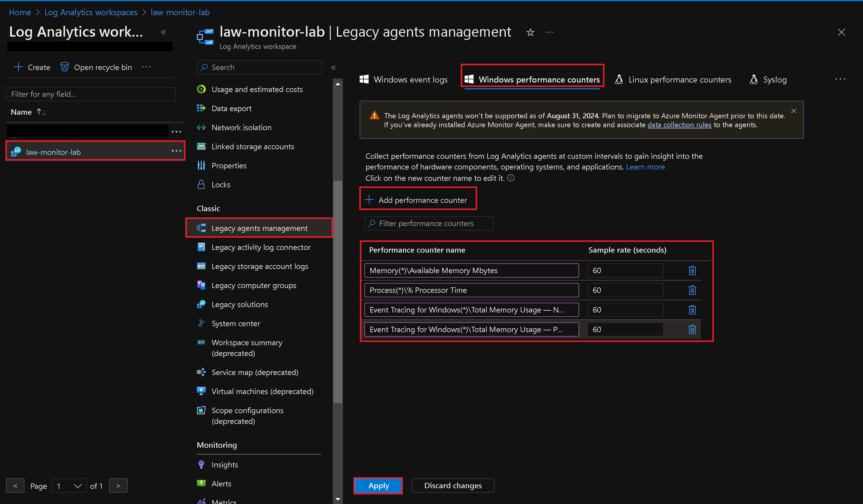This screenshot has width=863, height=504.
Task: Favorite the Legacy agents management page
Action: 530,32
